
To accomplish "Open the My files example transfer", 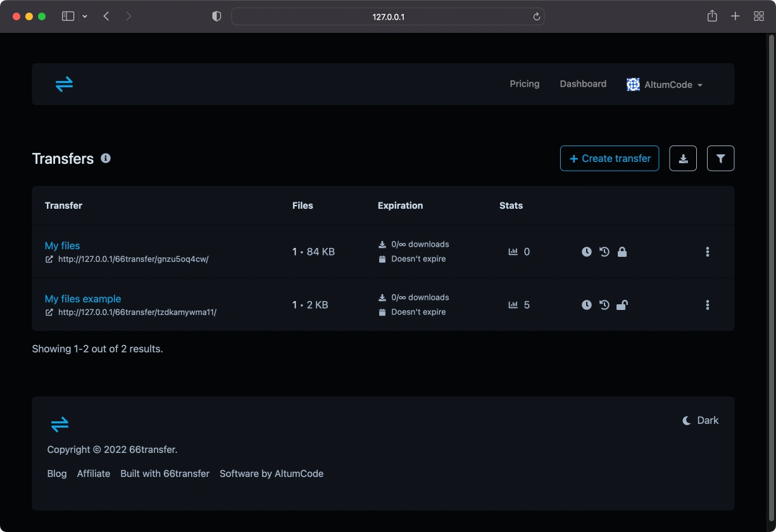I will click(83, 299).
